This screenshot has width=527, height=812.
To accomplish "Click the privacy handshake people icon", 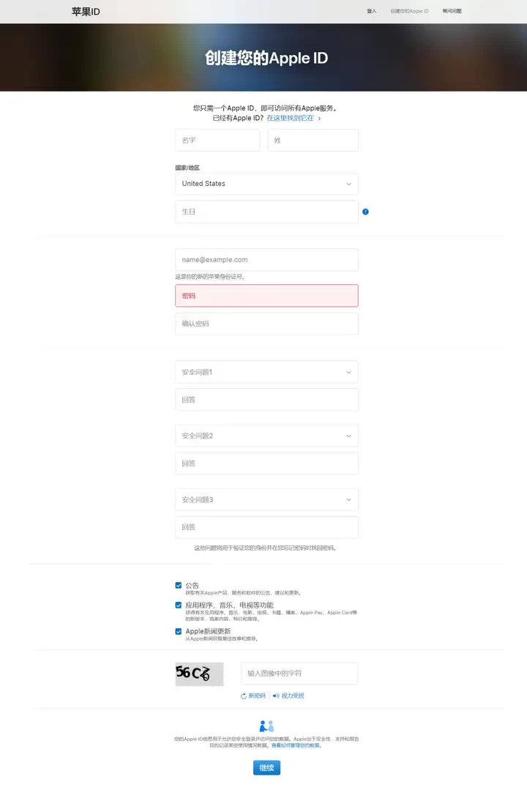I will [x=266, y=726].
